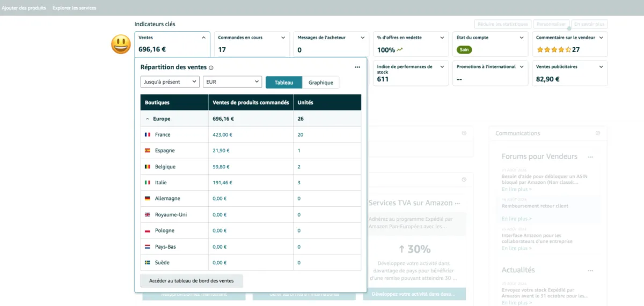
Task: Collapse the Ventes indicator card
Action: pyautogui.click(x=203, y=38)
